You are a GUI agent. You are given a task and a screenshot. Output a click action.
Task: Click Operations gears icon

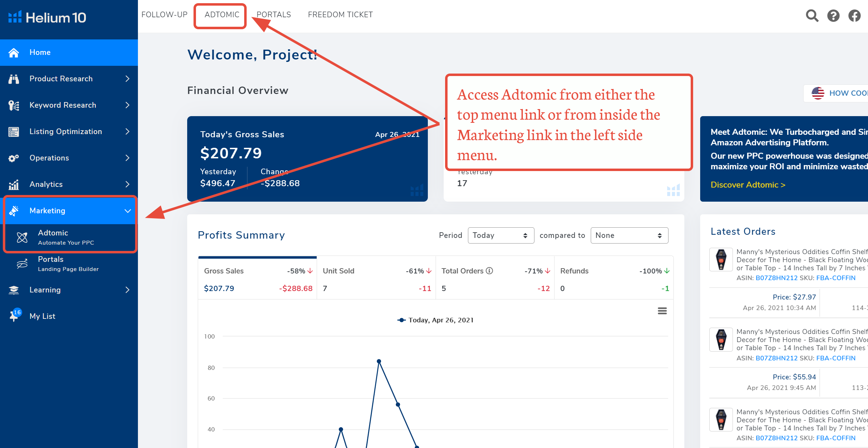click(x=14, y=158)
